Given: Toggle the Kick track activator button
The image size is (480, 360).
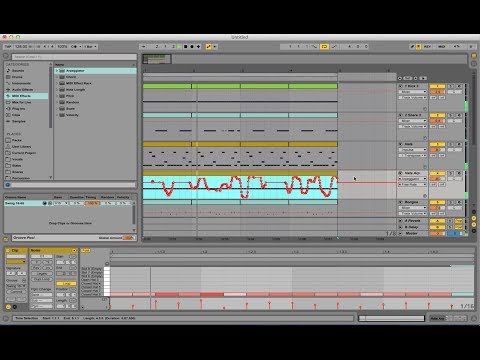Looking at the screenshot, I should [437, 86].
